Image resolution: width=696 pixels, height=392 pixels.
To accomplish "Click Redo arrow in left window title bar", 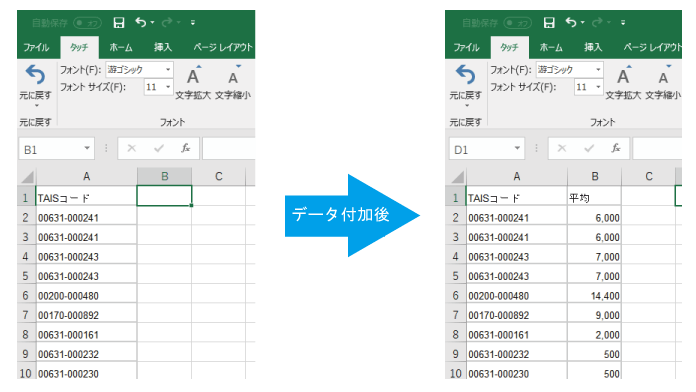I will (x=167, y=22).
